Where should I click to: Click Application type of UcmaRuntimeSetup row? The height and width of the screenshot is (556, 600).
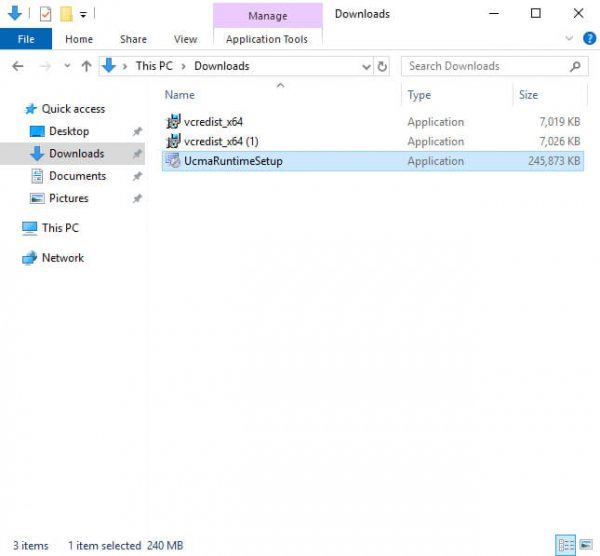click(x=435, y=161)
